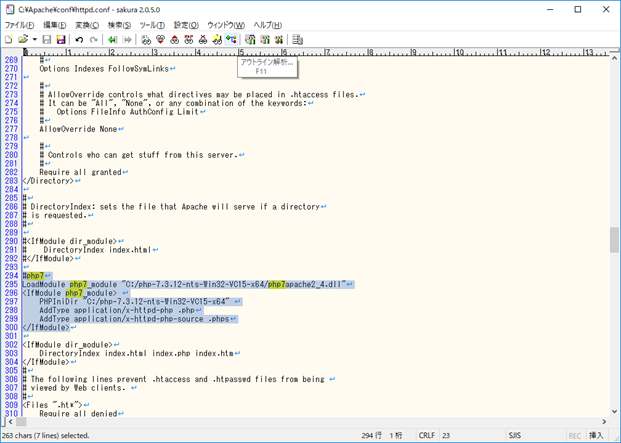Click horizontal scrollbar right arrow

point(604,422)
